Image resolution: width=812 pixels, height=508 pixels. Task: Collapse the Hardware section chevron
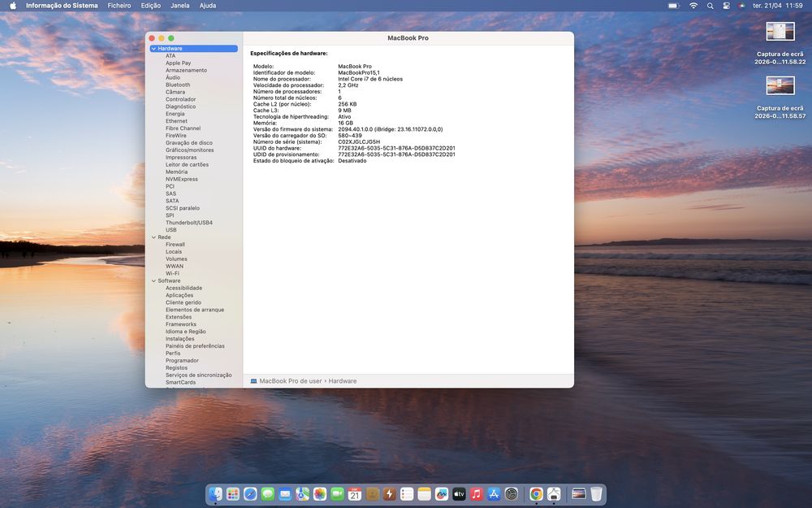153,49
